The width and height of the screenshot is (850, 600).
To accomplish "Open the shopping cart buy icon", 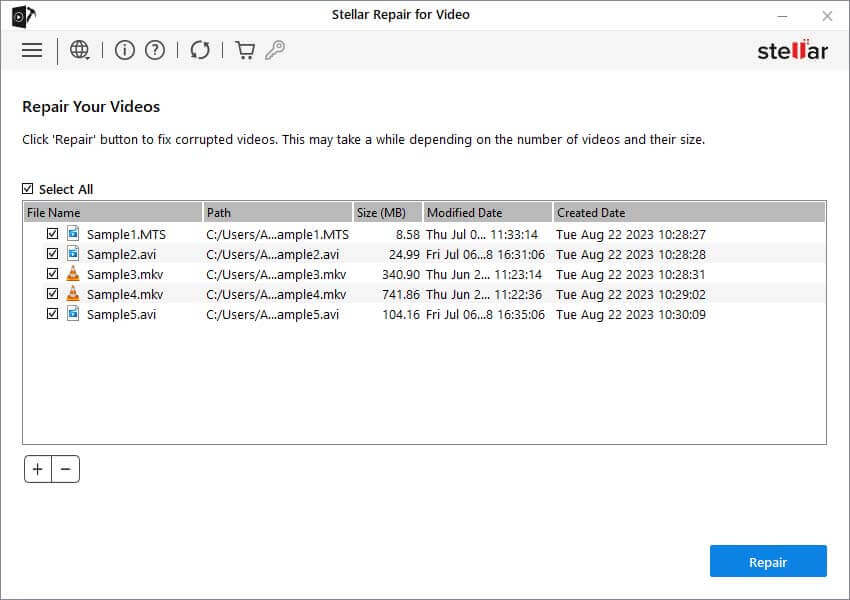I will pyautogui.click(x=245, y=50).
